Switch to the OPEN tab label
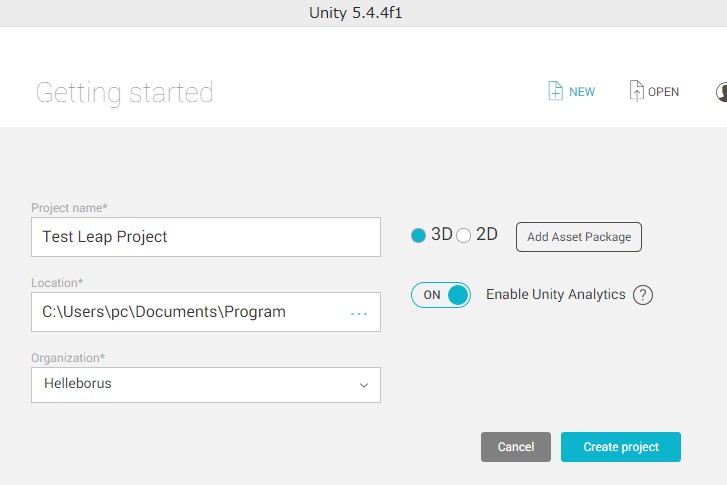The image size is (727, 485). pos(663,92)
